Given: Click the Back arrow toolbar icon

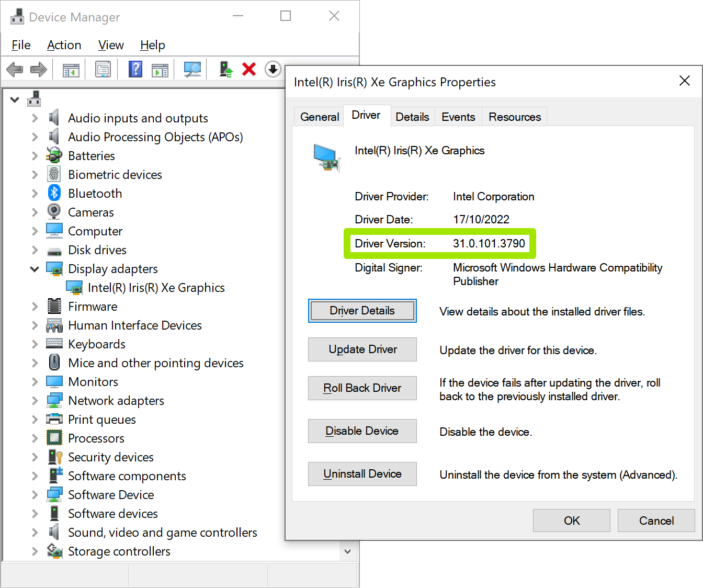Looking at the screenshot, I should 15,69.
